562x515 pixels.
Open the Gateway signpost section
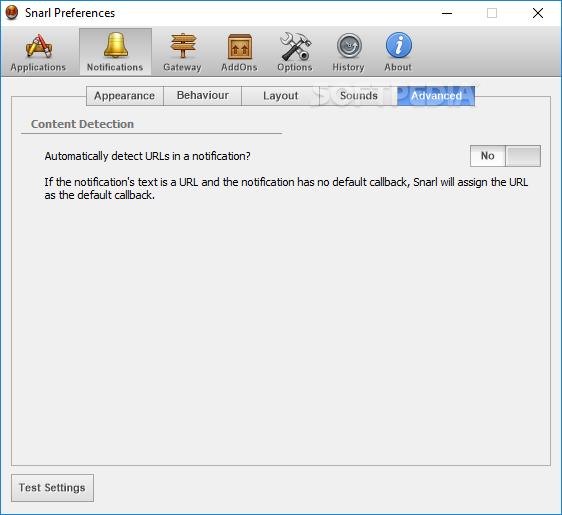coord(182,52)
